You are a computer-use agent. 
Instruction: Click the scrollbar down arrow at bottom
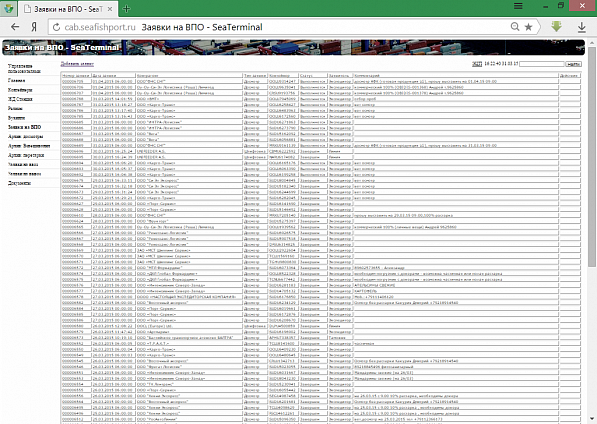coord(592,419)
